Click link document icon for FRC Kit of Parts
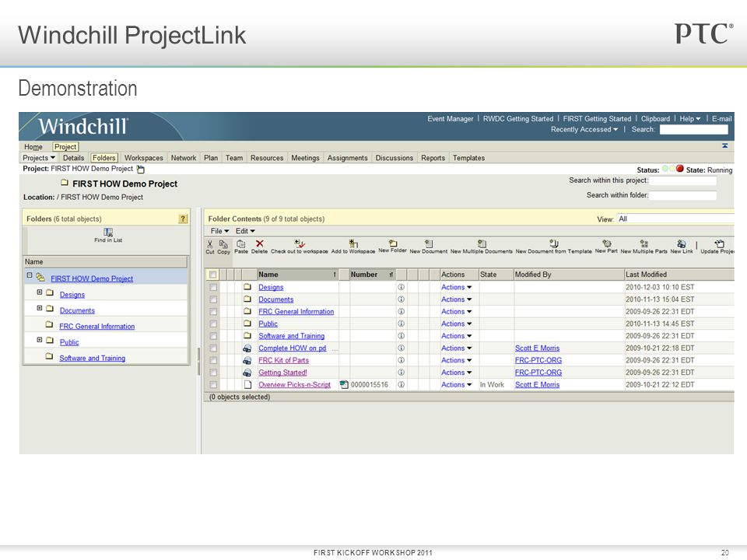Image resolution: width=747 pixels, height=560 pixels. click(247, 360)
